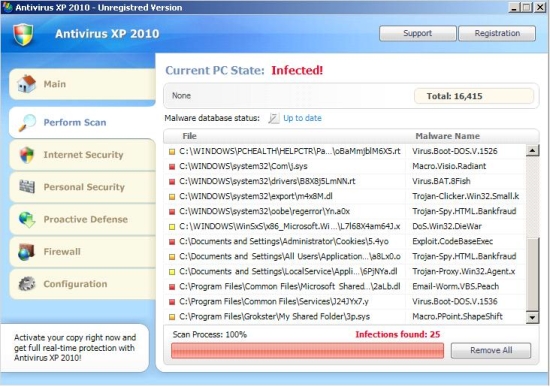Click red marker beside J24JYx7.y
Viewport: 550px width, 387px height.
pos(172,302)
